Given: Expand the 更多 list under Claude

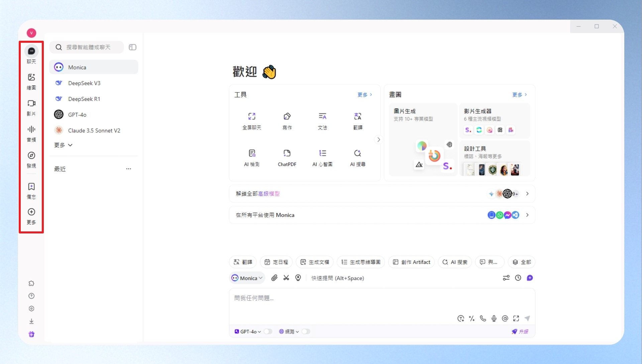Looking at the screenshot, I should [x=63, y=145].
